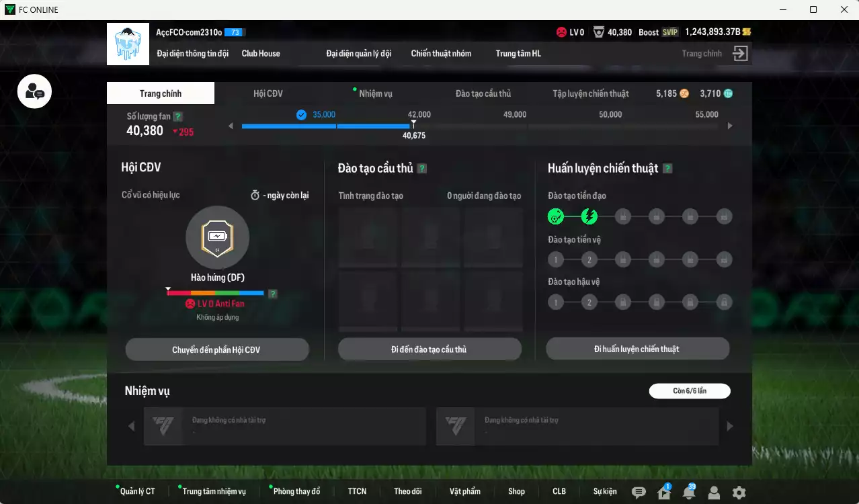Open the chat bubble icon in bottom bar
The image size is (859, 504).
pyautogui.click(x=639, y=493)
